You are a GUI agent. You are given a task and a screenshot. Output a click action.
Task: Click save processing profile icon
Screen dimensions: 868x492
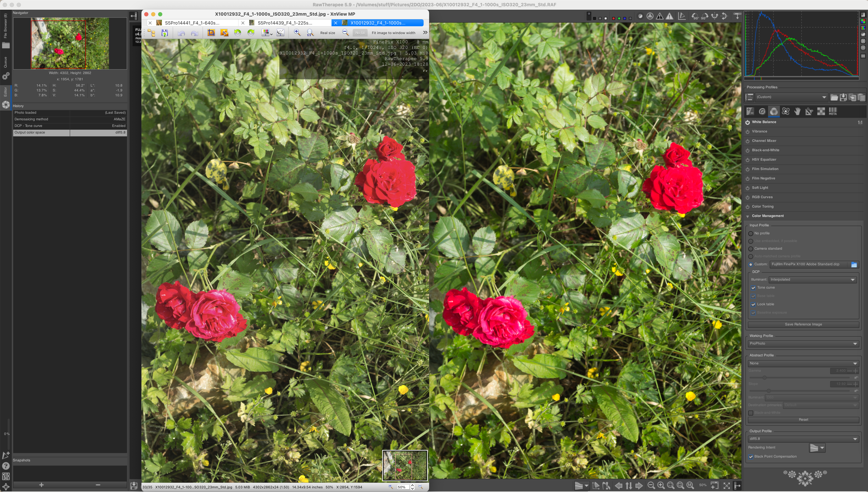click(x=843, y=97)
